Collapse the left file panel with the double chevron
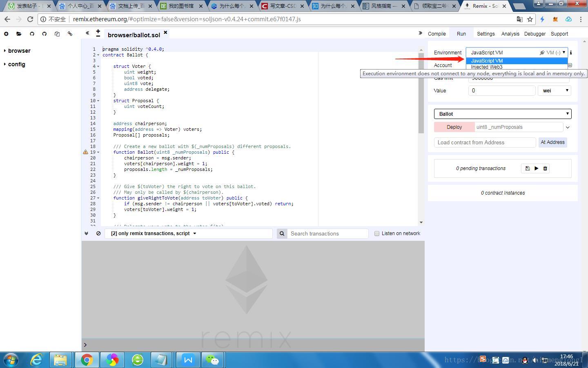 click(87, 33)
